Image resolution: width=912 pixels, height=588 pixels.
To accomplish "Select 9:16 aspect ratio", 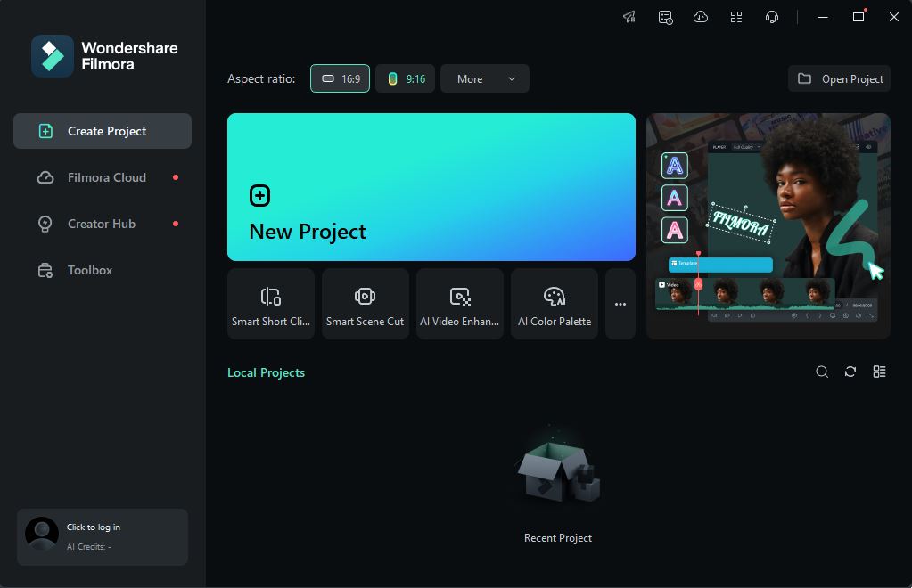I will 406,78.
